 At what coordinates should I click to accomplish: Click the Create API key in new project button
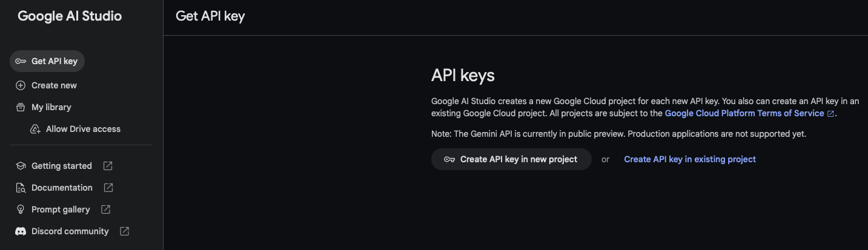(x=511, y=159)
